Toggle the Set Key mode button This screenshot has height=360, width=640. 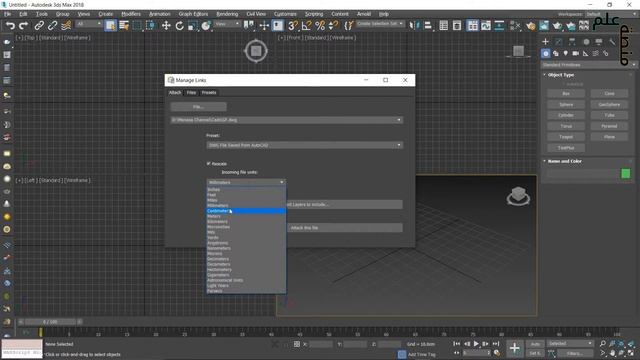click(535, 353)
